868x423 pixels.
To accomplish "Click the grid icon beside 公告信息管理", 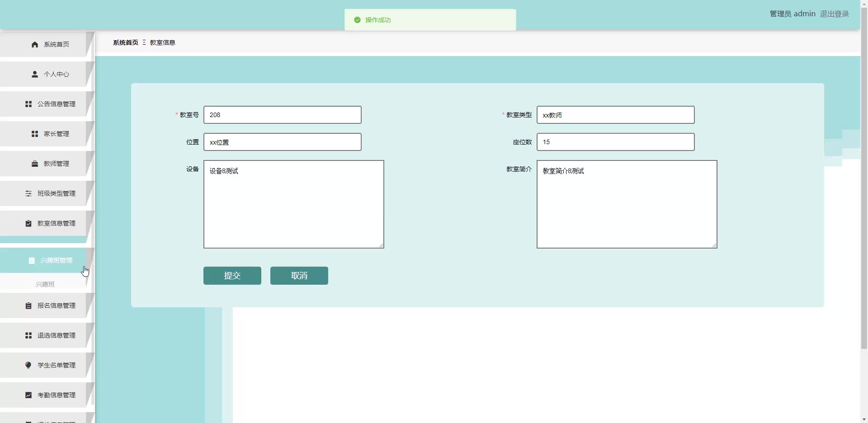I will 28,104.
